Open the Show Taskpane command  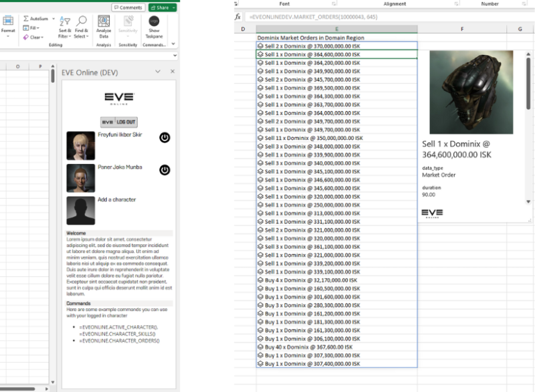pyautogui.click(x=154, y=22)
